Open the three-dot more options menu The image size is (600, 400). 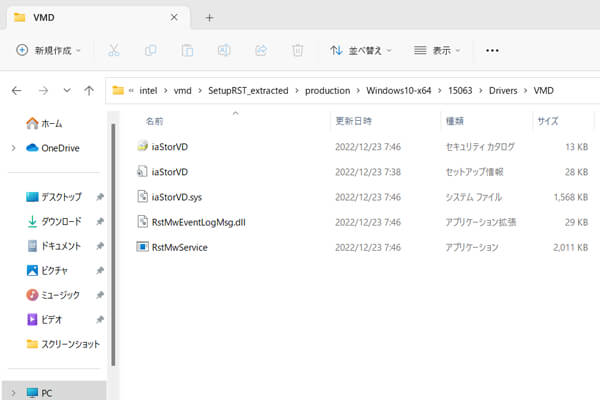[492, 51]
